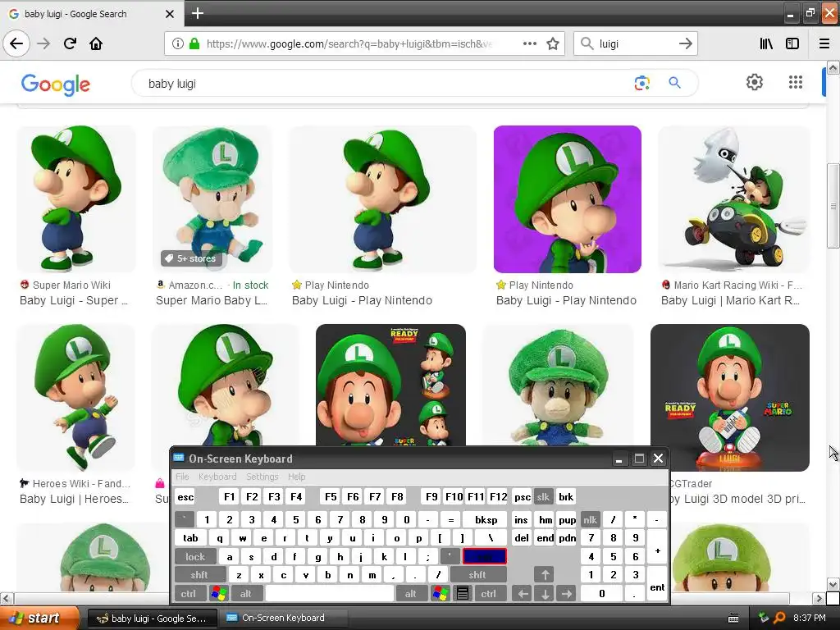Open the Firefox hamburger menu
The image size is (840, 630).
pos(824,43)
